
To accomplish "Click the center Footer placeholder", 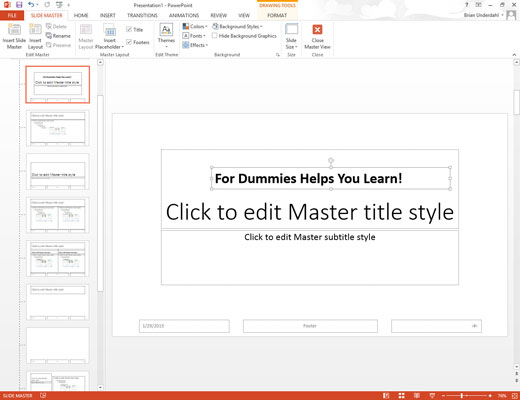I will [x=310, y=326].
